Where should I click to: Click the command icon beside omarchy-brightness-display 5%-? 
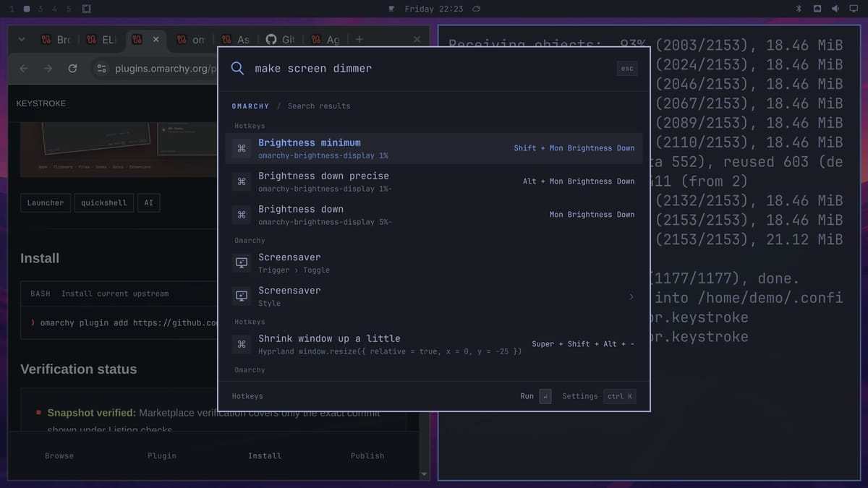coord(242,215)
